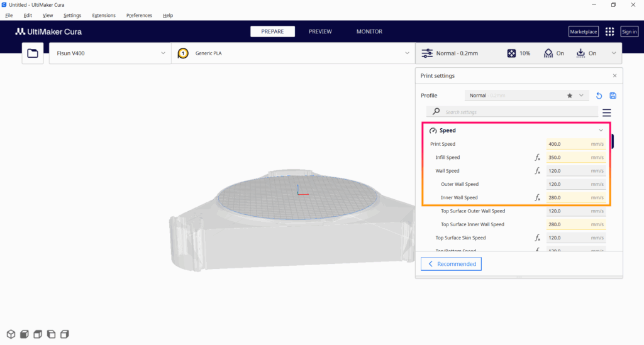Viewport: 644px width, 345px height.
Task: Go back to Recommended settings
Action: point(451,264)
